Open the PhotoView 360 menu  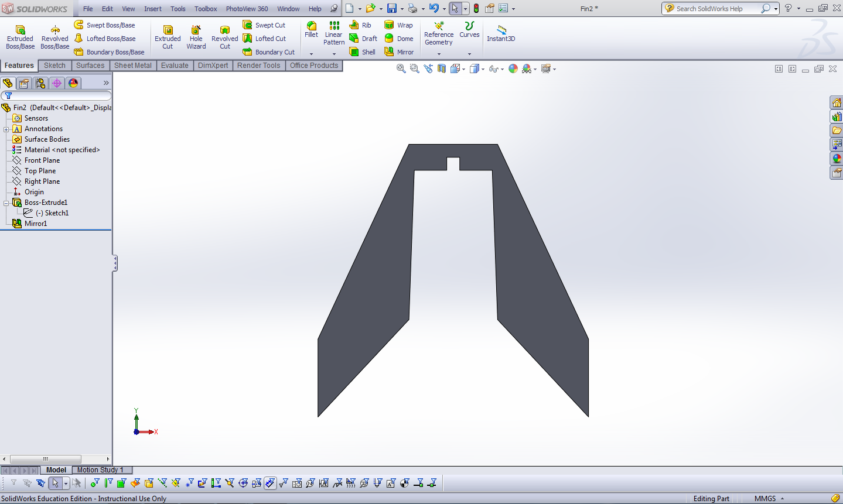247,9
